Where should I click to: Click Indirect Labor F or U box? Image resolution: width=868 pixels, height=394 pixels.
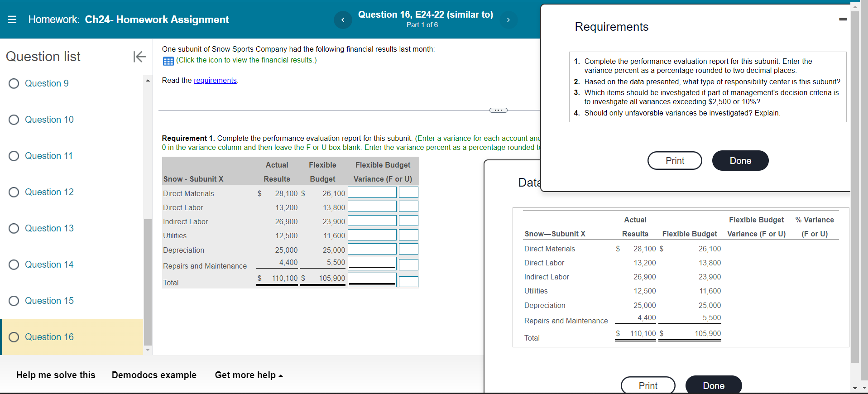[x=408, y=221]
